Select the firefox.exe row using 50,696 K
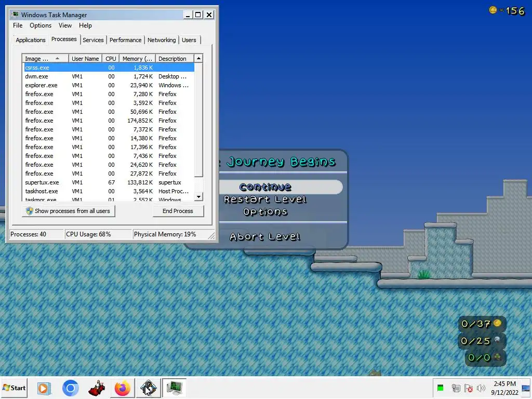The height and width of the screenshot is (399, 532). pos(109,112)
